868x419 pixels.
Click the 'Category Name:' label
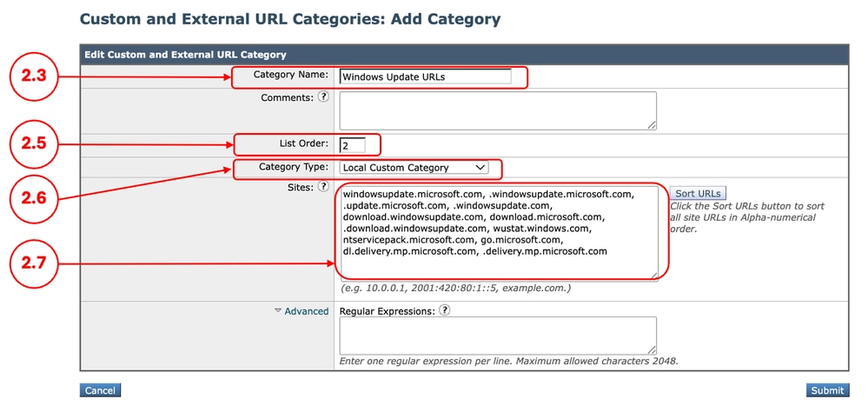point(290,74)
